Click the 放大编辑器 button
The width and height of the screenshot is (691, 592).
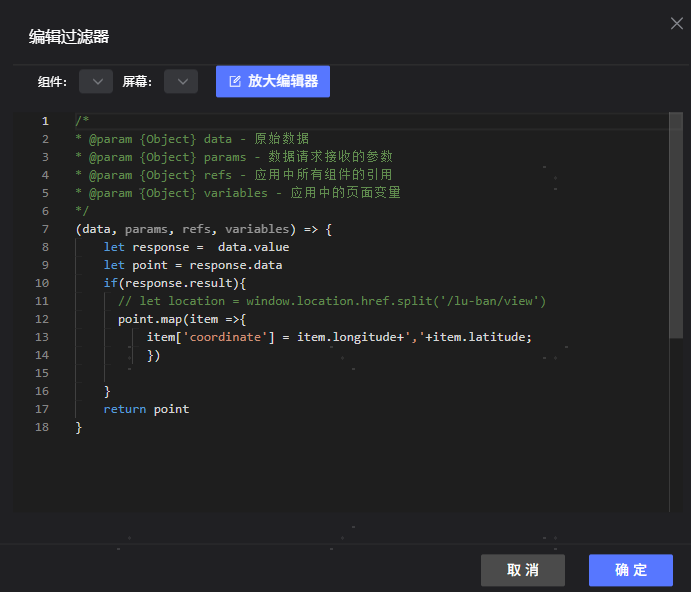(x=273, y=81)
